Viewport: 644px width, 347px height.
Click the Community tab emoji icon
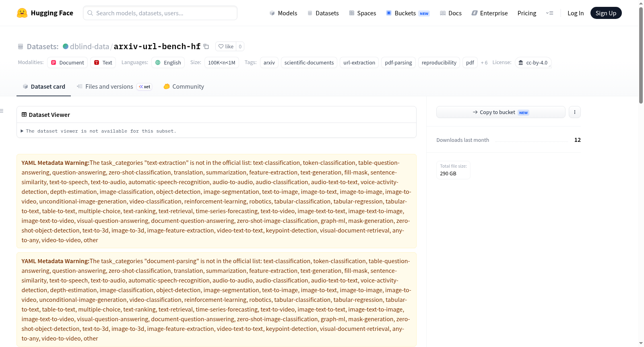click(167, 86)
